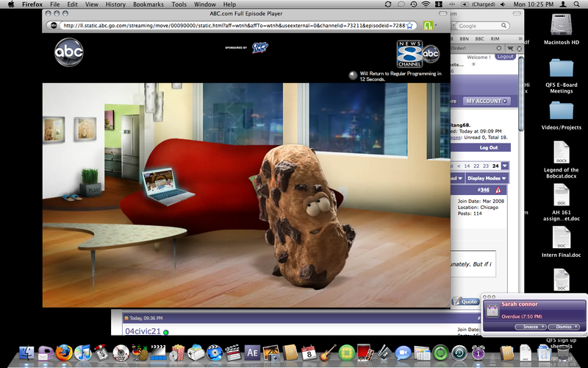
Task: Select Intern Final.doc file
Action: pyautogui.click(x=562, y=237)
